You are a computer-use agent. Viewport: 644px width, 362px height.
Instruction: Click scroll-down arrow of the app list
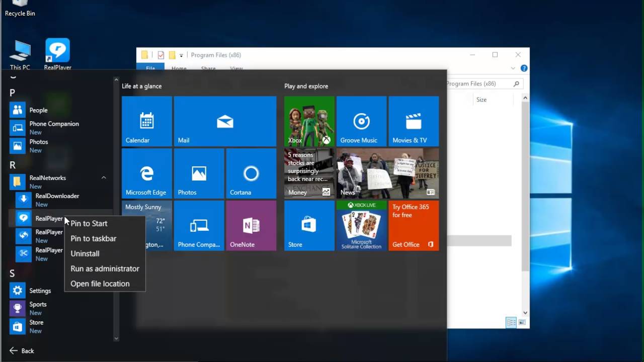tap(116, 338)
